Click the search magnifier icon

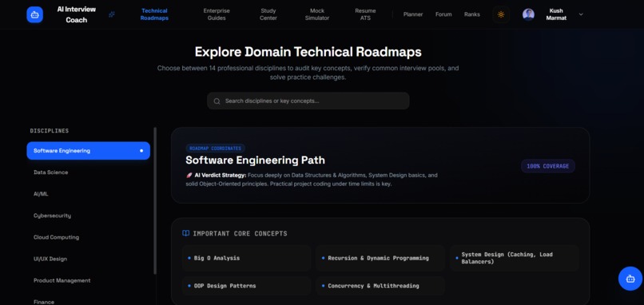click(217, 101)
